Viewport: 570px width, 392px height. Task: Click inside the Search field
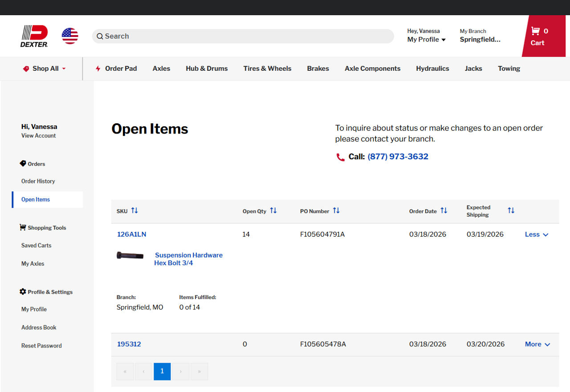click(x=243, y=36)
